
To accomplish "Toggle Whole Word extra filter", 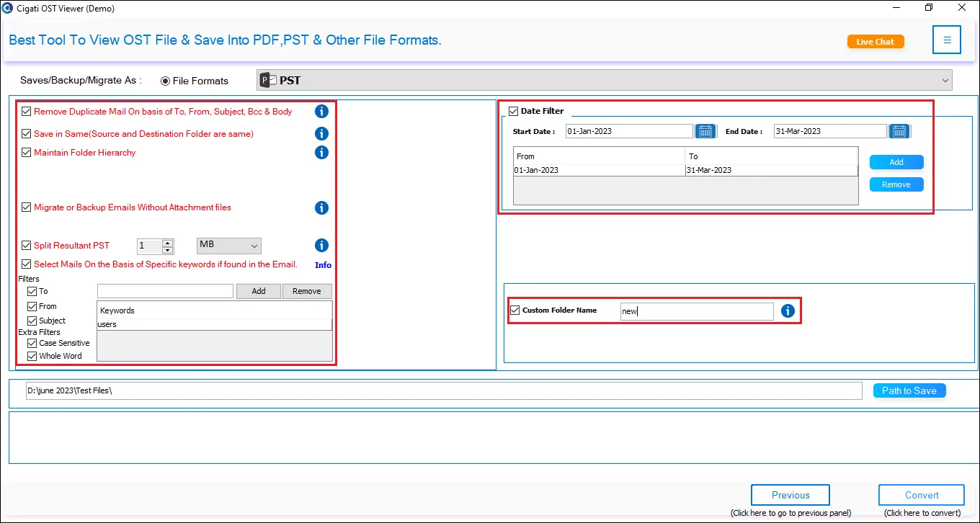I will [32, 356].
